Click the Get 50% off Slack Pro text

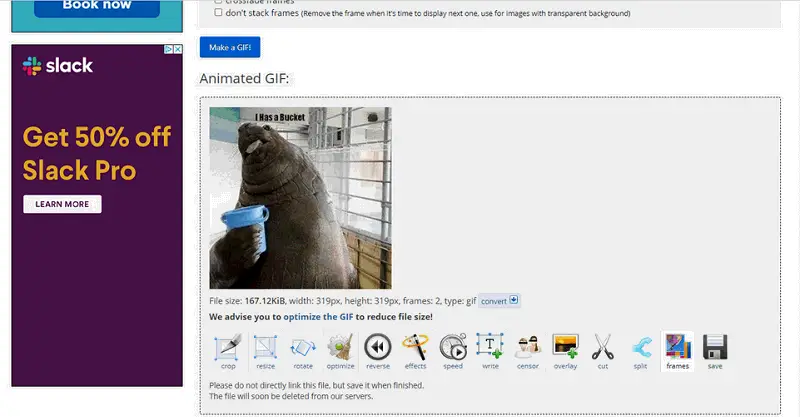(96, 153)
